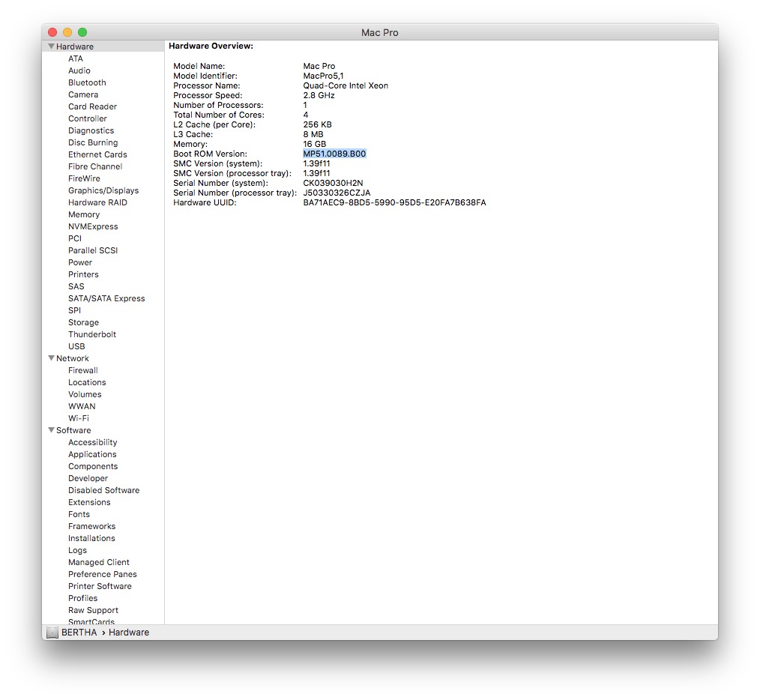Select Camera in the Hardware list

pos(83,94)
